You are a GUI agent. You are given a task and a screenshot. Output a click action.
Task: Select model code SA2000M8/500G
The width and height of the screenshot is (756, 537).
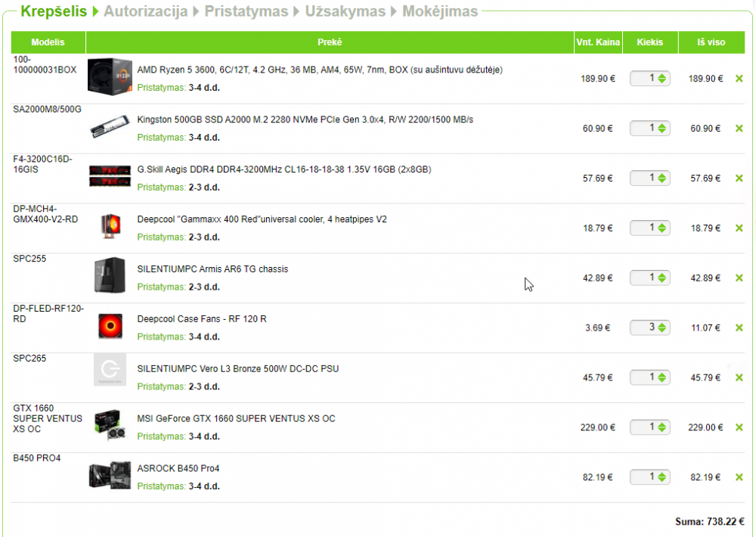click(x=47, y=109)
